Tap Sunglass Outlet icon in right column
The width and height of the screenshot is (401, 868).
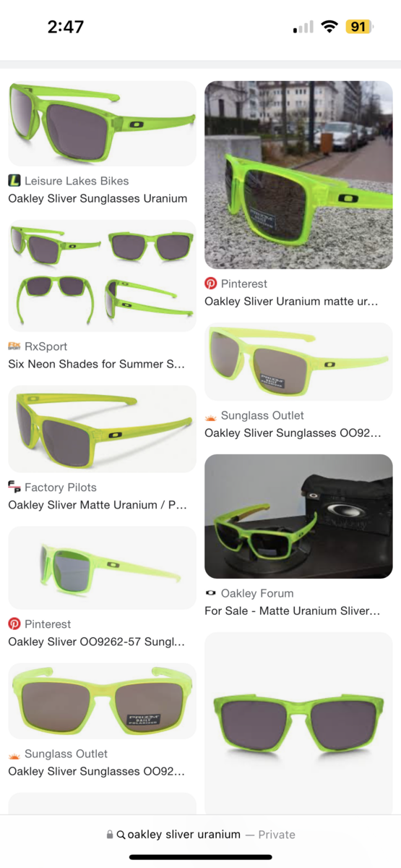coord(210,416)
